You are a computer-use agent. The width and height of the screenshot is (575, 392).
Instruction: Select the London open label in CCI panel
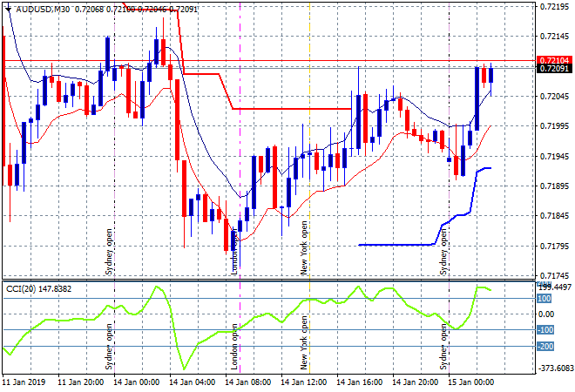[233, 347]
